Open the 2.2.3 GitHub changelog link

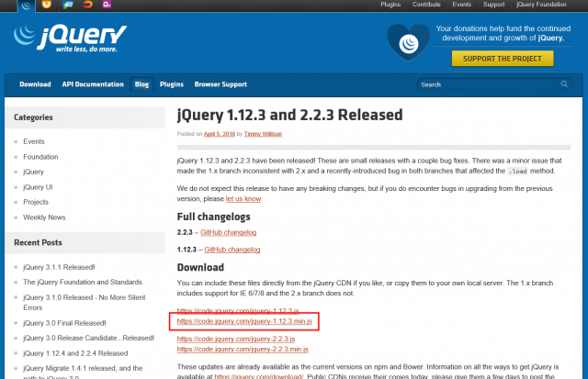(x=229, y=232)
